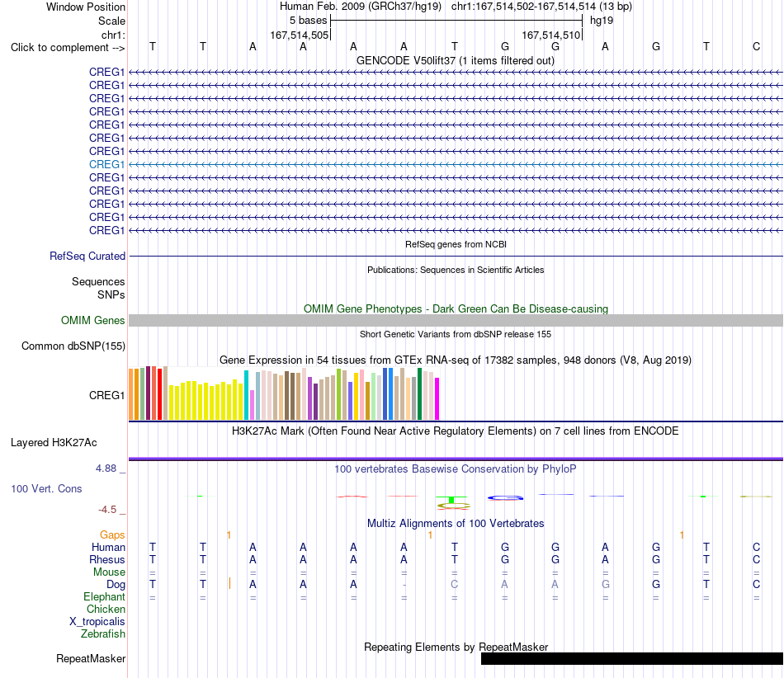
Task: Click the black RepeatMasker element bar
Action: point(632,658)
